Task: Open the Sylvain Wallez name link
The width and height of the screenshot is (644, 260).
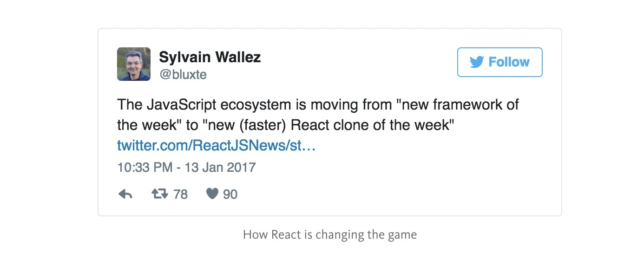Action: click(210, 58)
